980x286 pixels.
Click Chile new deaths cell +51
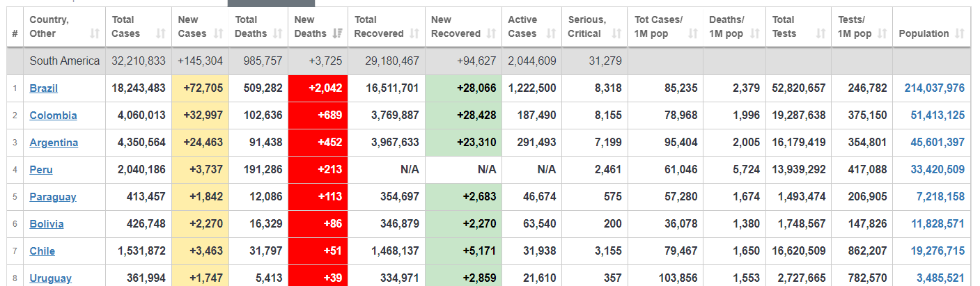pos(318,251)
